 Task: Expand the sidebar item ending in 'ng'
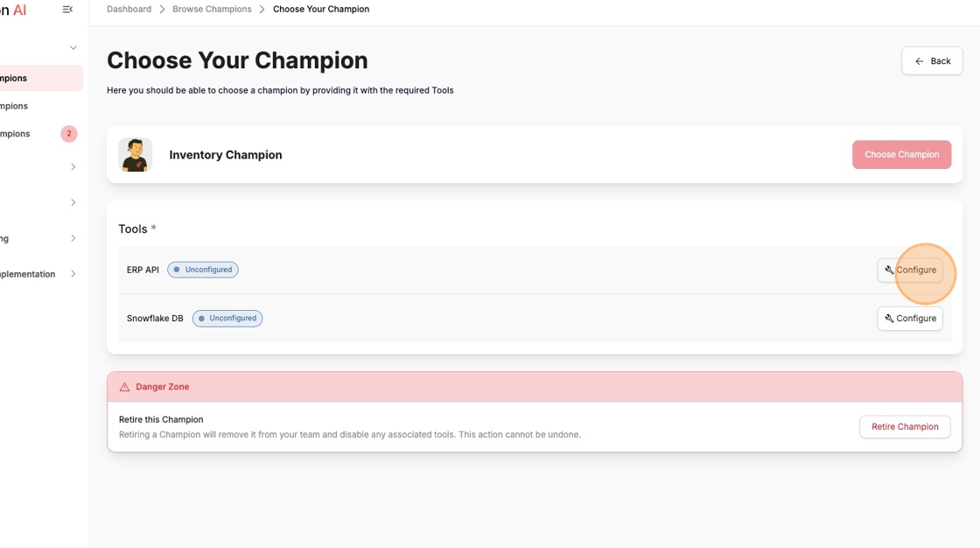tap(73, 237)
